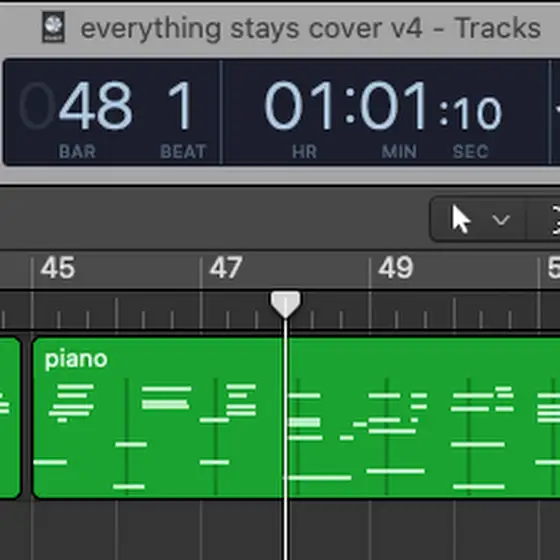Viewport: 560px width, 560px height.
Task: Click the window title everything stays cover v4
Action: coord(252,28)
